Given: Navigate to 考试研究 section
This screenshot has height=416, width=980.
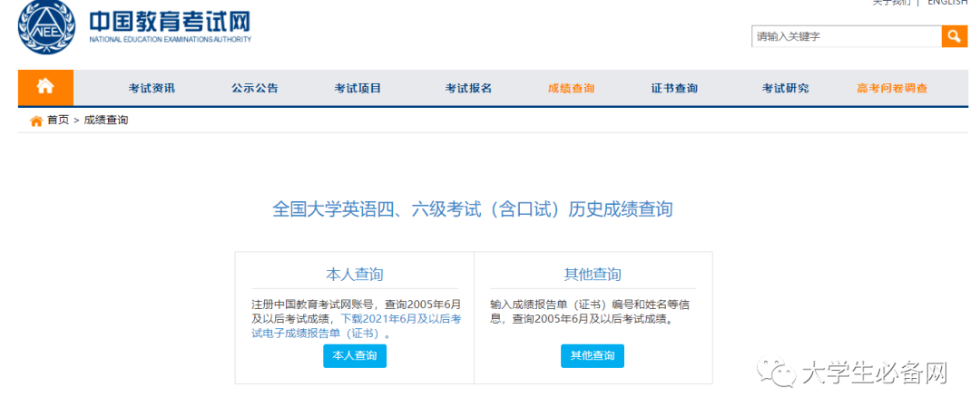Looking at the screenshot, I should click(785, 88).
